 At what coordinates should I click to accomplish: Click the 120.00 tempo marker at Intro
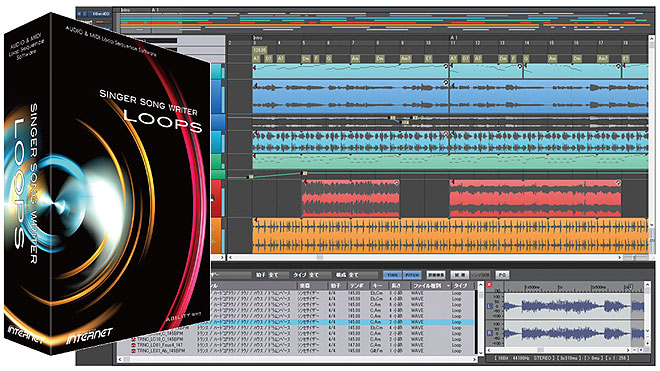coord(259,50)
